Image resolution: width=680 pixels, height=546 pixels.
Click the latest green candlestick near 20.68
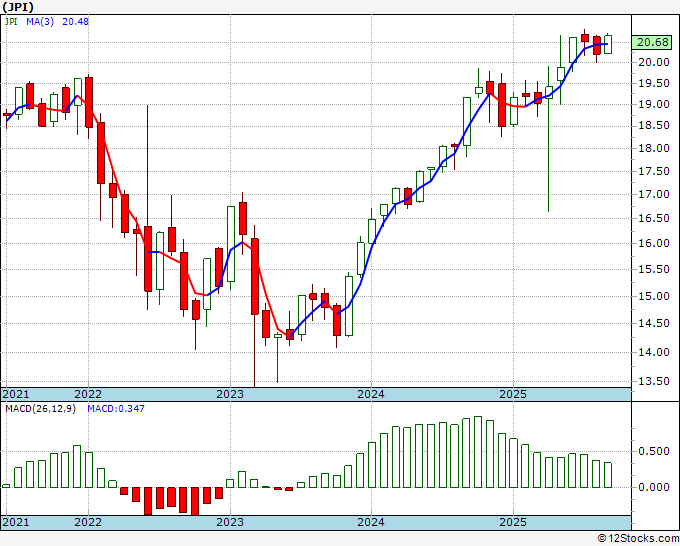[x=608, y=44]
